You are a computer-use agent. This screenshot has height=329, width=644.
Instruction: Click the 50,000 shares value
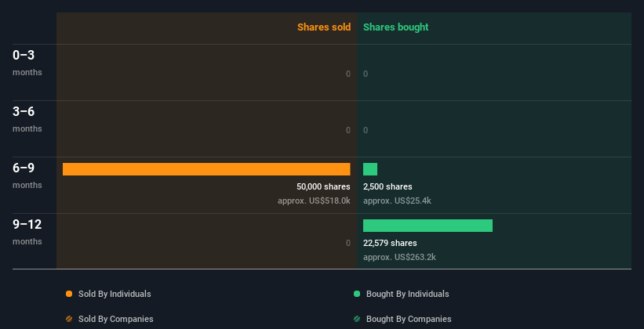click(x=323, y=186)
